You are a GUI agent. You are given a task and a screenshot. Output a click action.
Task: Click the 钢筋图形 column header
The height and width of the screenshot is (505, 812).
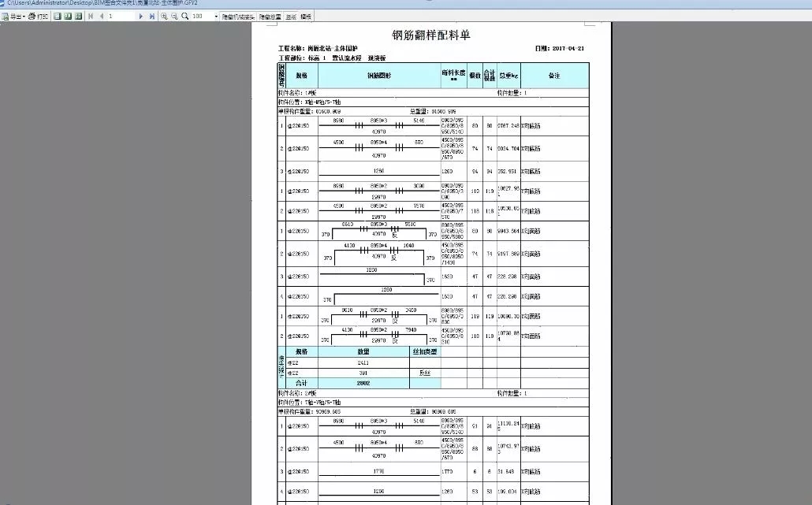379,76
